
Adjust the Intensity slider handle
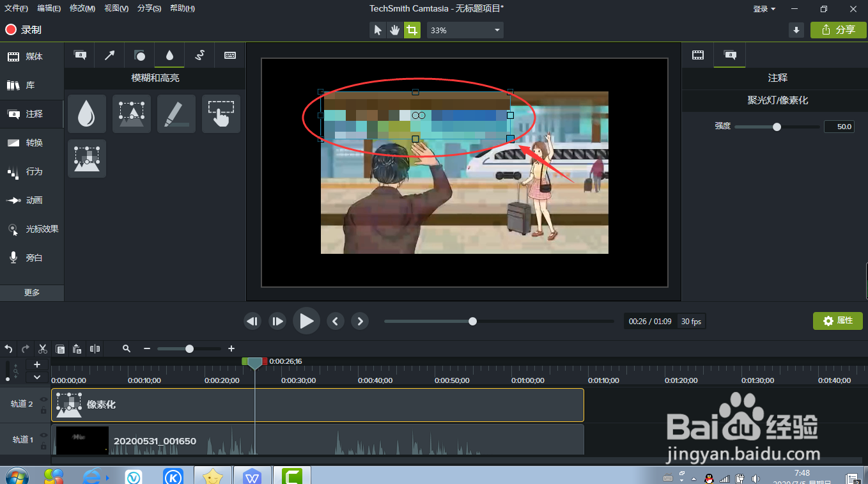point(777,127)
